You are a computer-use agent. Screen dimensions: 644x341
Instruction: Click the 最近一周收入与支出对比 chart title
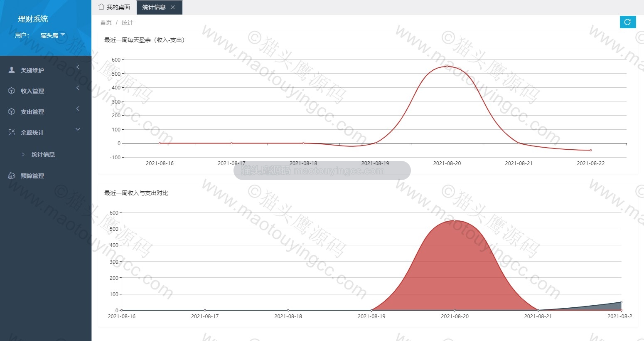(x=136, y=193)
